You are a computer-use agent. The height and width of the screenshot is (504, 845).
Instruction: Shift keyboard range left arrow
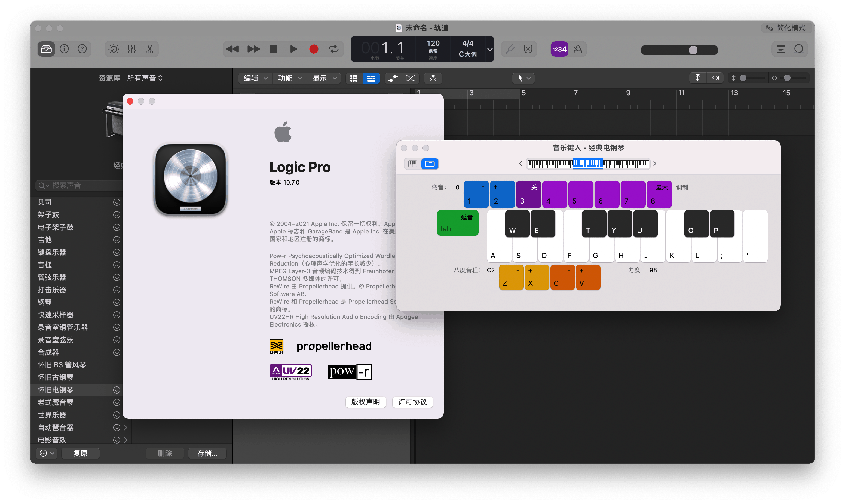point(520,164)
